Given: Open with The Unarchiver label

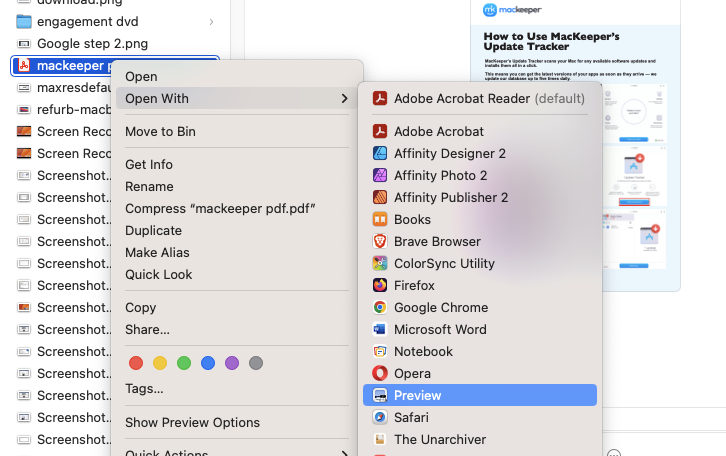Looking at the screenshot, I should (x=440, y=439).
